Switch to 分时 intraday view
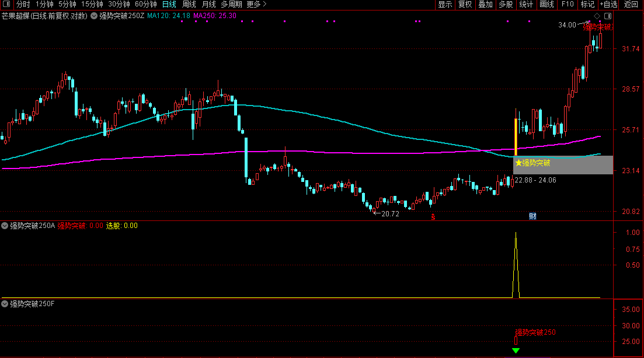The height and width of the screenshot is (358, 644). [23, 5]
